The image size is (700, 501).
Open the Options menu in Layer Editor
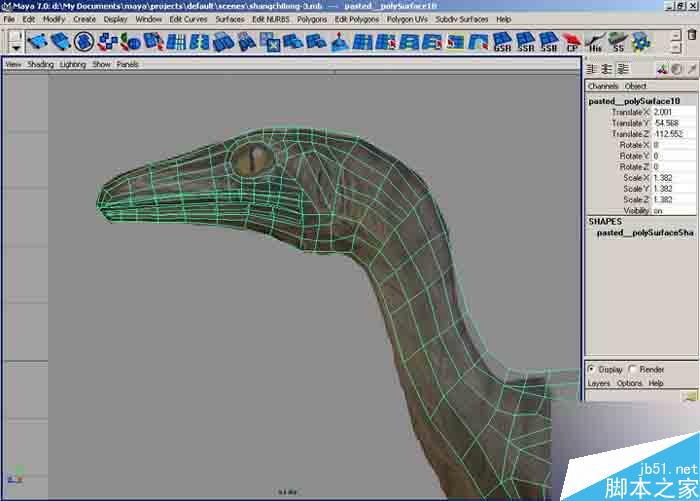pos(629,383)
